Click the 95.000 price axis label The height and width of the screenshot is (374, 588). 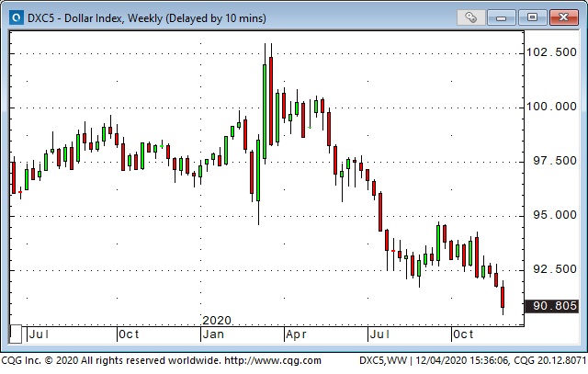point(555,215)
